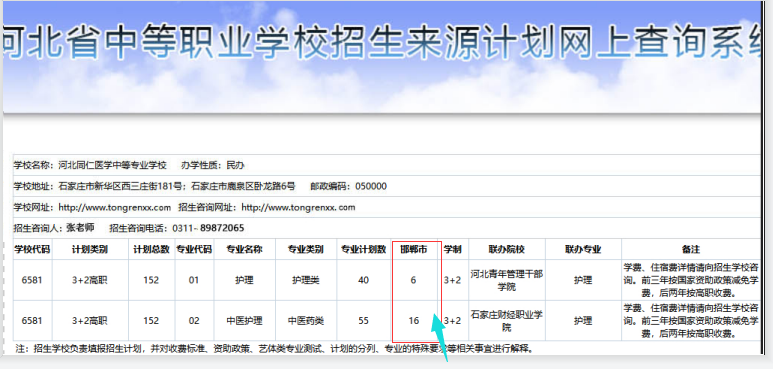The height and width of the screenshot is (369, 773).
Task: Select contact person 张老师
Action: (80, 228)
